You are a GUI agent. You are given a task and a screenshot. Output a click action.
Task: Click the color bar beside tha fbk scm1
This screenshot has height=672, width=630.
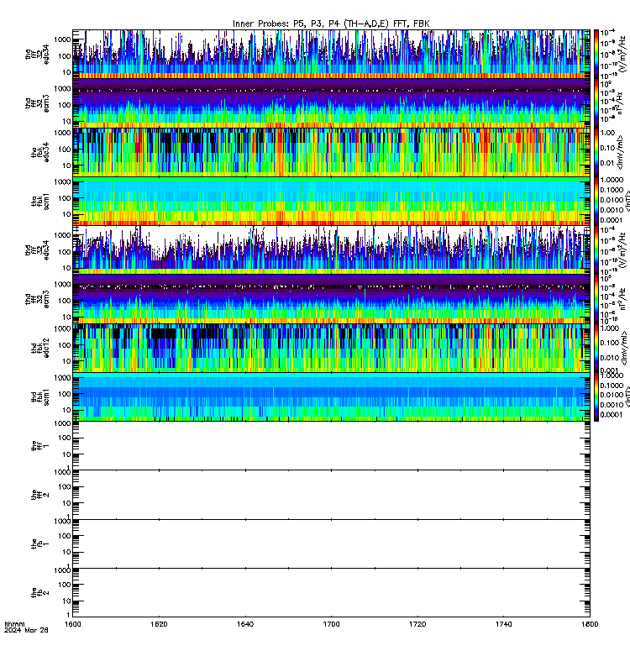tap(596, 201)
